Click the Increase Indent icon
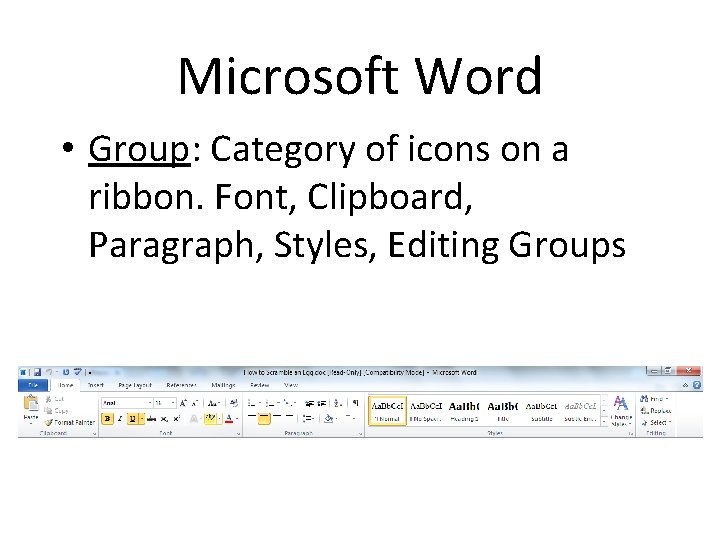 (321, 403)
